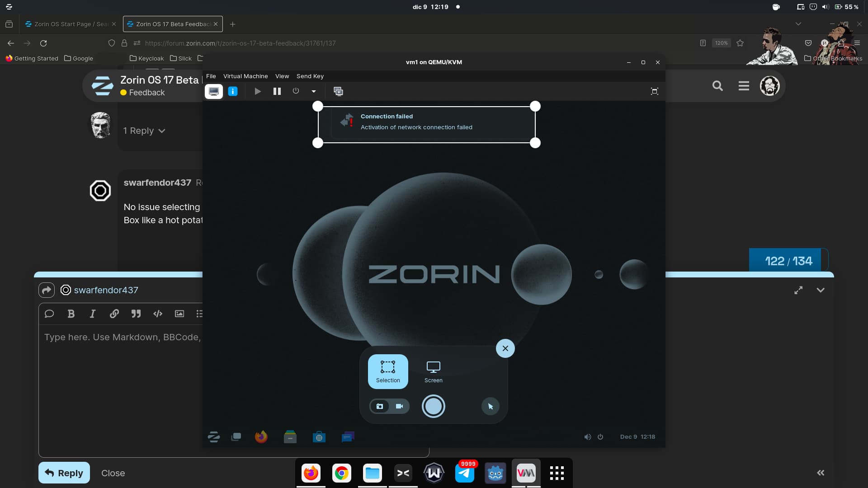Click the Connection failed notification
Screen dimensions: 868x488
tap(433, 122)
